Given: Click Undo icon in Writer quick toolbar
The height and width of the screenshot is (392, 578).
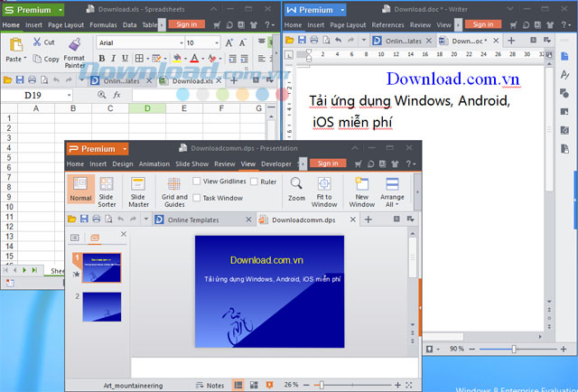Looking at the screenshot, I should [x=339, y=40].
